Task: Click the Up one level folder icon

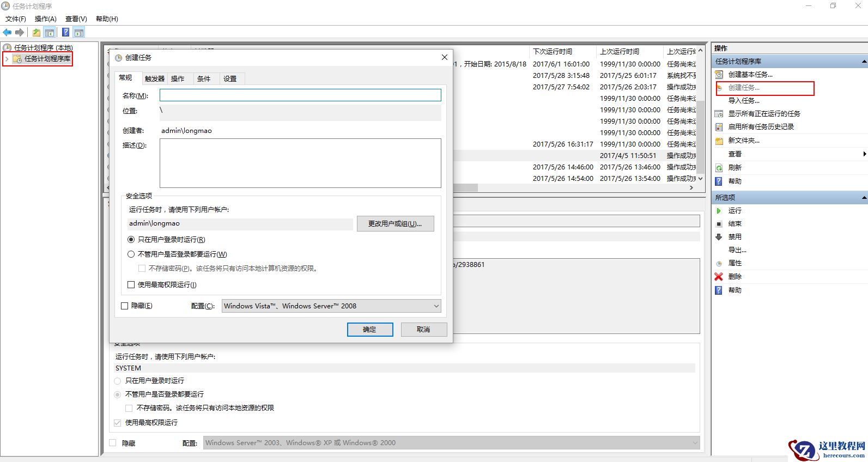Action: coord(37,32)
